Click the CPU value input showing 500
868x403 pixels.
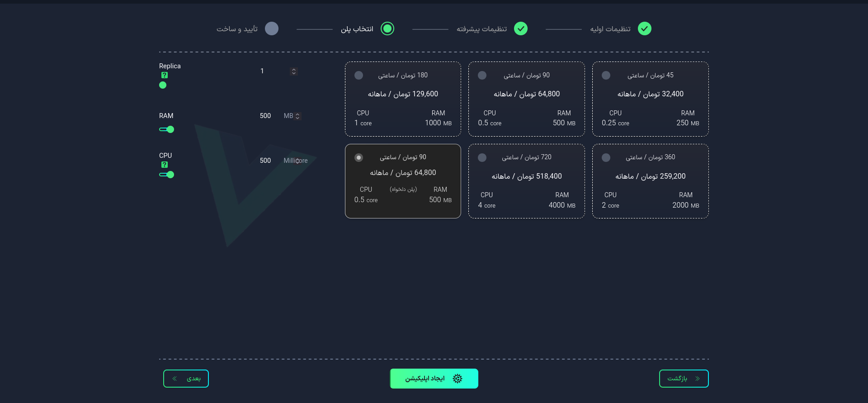point(265,161)
